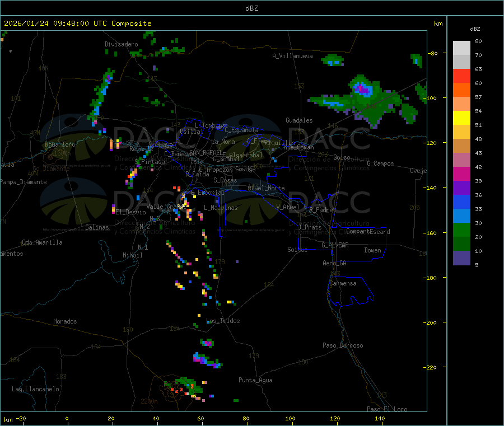
Task: Click the 'Morados' label
Action: (65, 321)
